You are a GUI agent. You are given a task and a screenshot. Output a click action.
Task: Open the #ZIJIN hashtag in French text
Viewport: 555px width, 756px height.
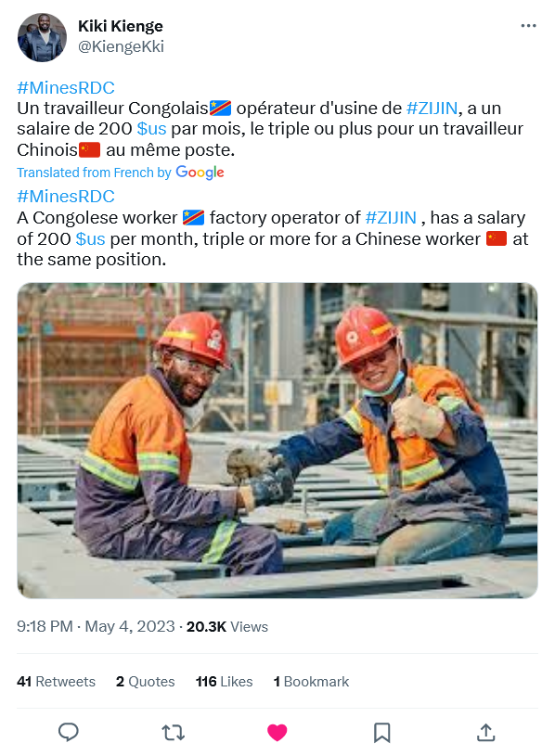pos(432,108)
